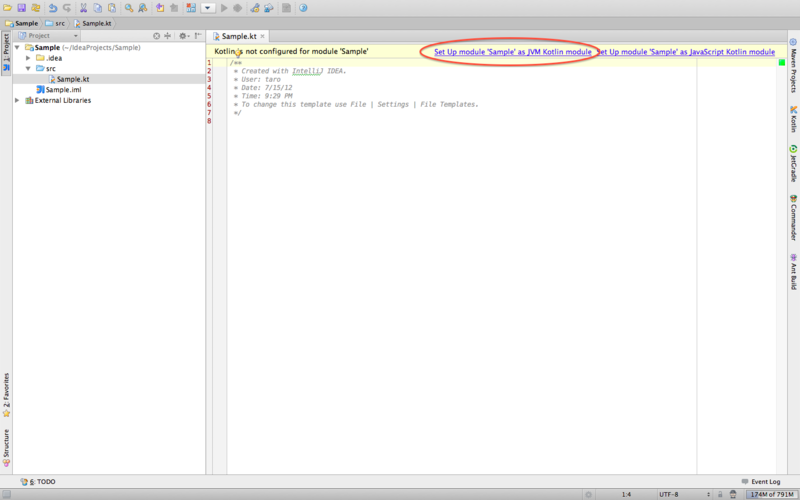Click 'Set Up module as JavaScript Kotlin module' link
Screen dimensions: 800x500
(x=686, y=52)
